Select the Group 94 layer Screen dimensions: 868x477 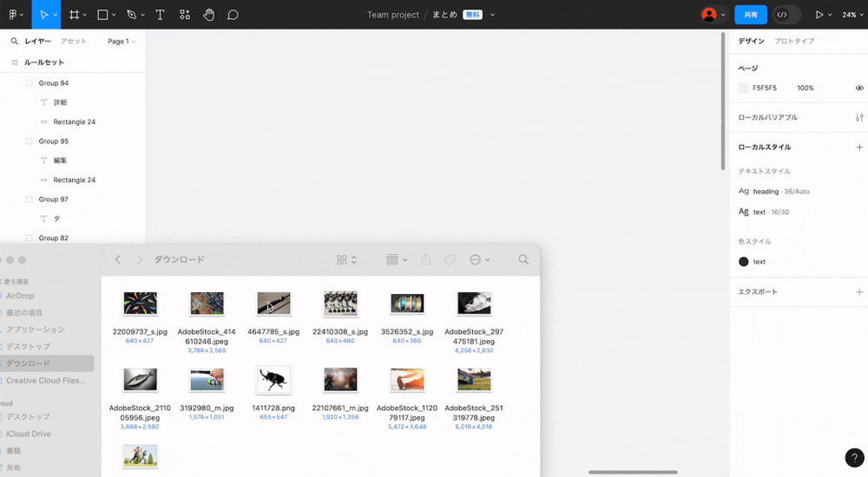point(54,83)
